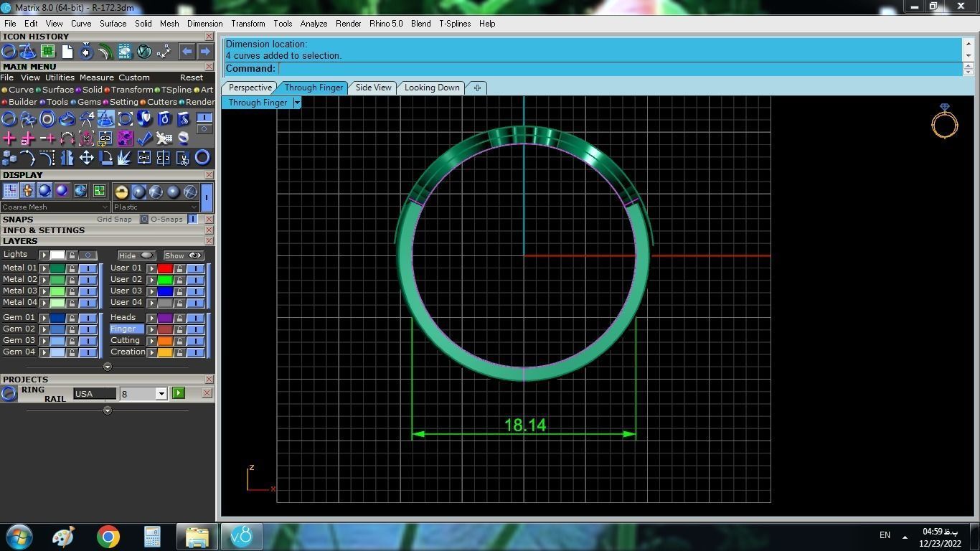
Task: Click the purple sphere display mode icon
Action: [x=62, y=191]
